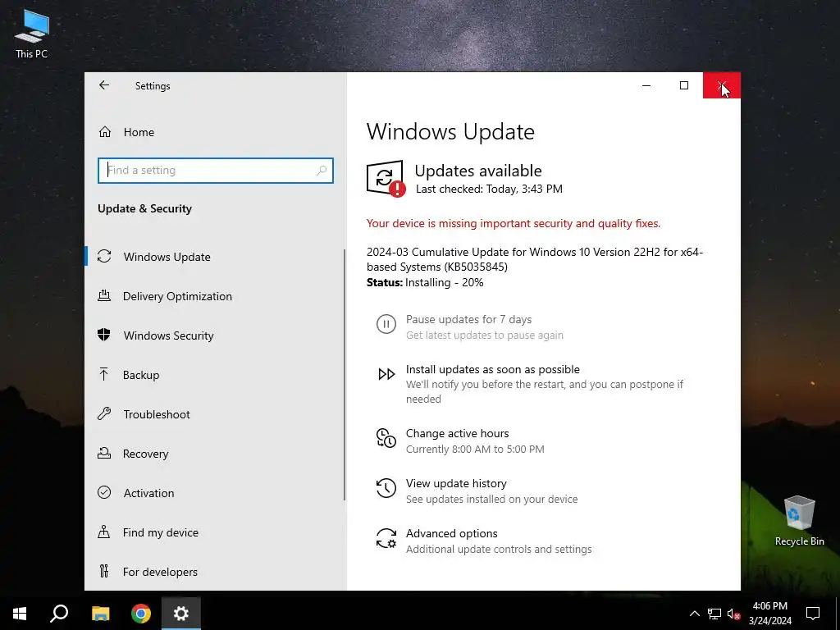Click the Update & Security heading

pos(144,208)
